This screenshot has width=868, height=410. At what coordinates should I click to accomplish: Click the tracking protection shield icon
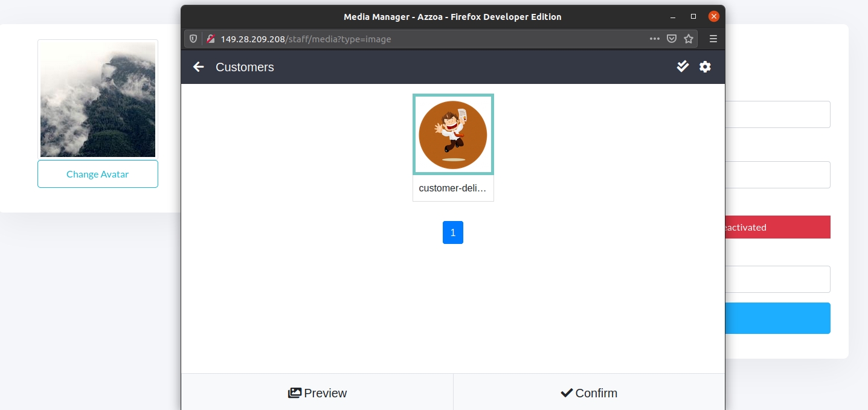[x=193, y=39]
